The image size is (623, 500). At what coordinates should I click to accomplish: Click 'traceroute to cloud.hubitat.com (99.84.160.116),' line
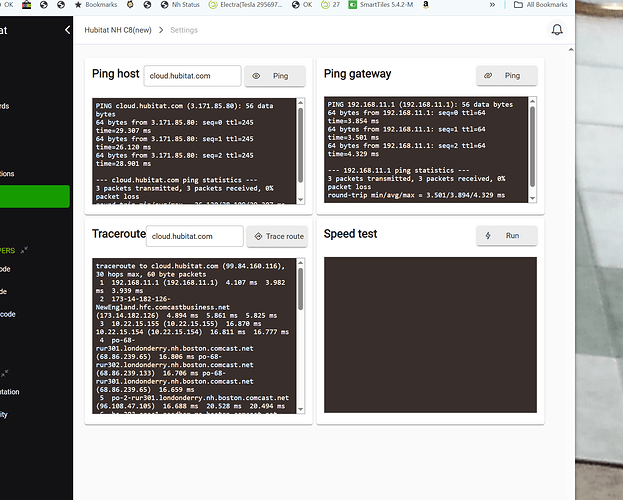pos(190,266)
